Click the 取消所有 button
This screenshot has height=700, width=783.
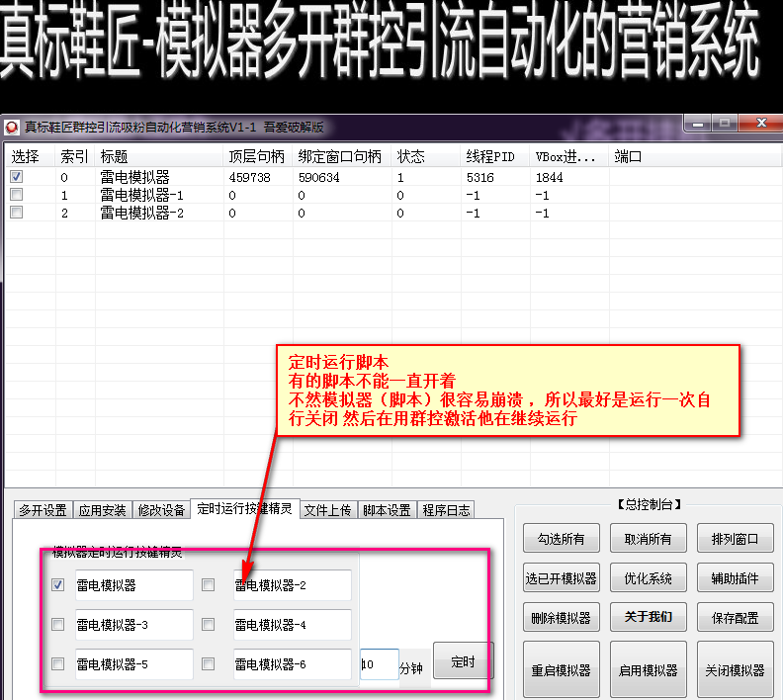649,538
